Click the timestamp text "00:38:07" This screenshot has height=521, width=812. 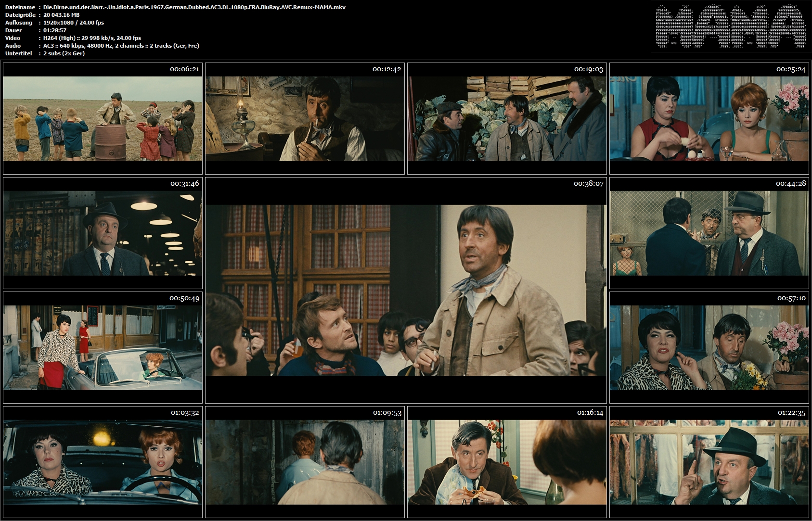[x=589, y=183]
